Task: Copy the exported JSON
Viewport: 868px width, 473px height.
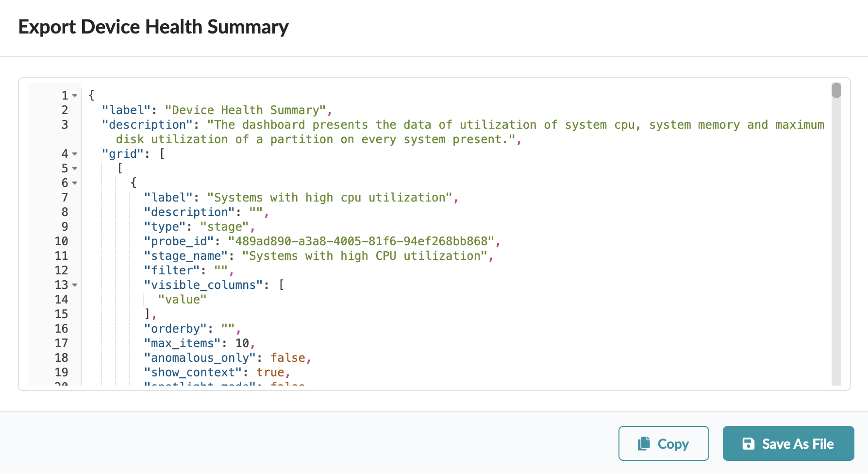Action: point(663,443)
